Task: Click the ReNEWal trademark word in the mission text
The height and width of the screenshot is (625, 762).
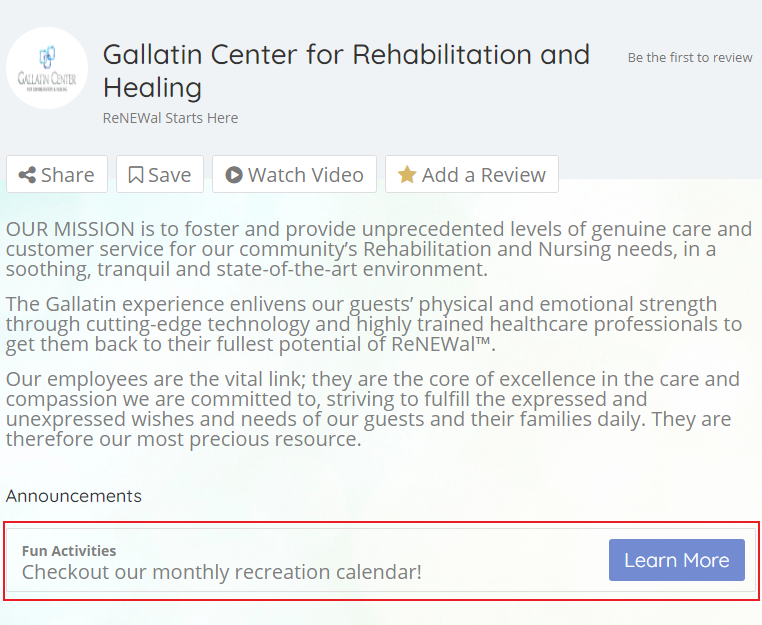Action: [x=441, y=344]
